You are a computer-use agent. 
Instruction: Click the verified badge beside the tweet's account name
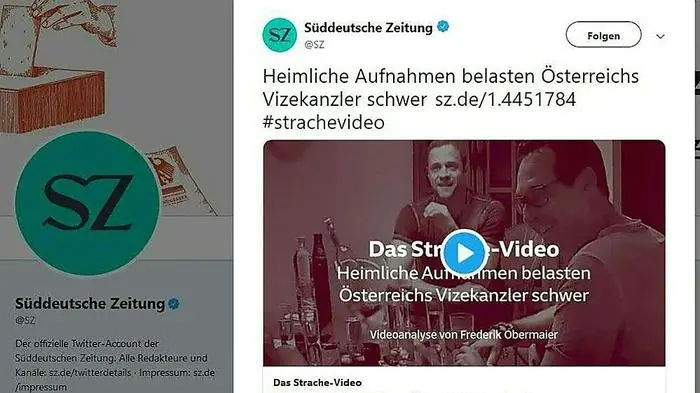click(x=442, y=27)
